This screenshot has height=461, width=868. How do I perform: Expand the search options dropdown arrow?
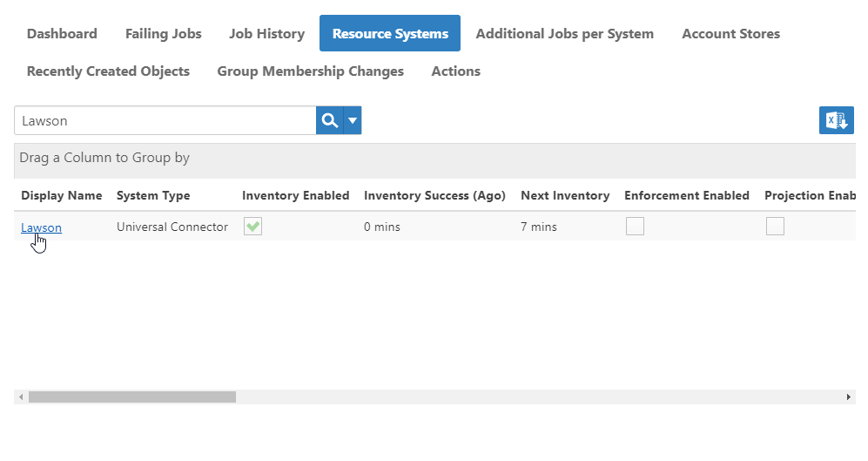(x=353, y=121)
